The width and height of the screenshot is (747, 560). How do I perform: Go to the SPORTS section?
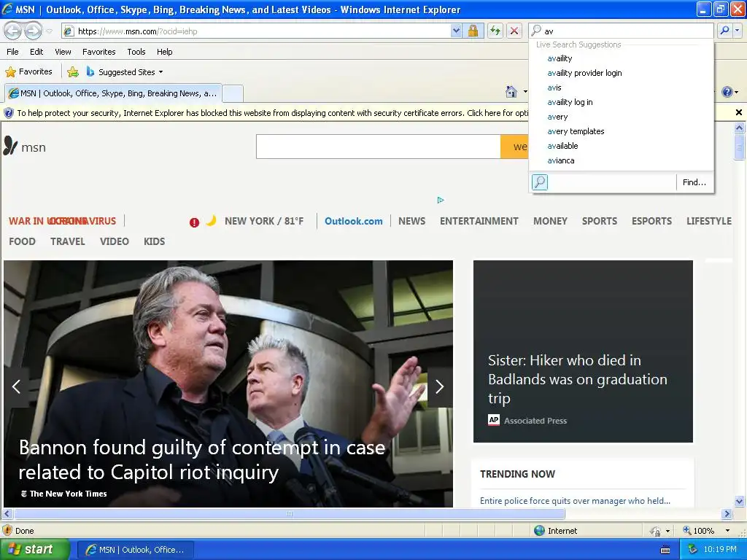(600, 221)
